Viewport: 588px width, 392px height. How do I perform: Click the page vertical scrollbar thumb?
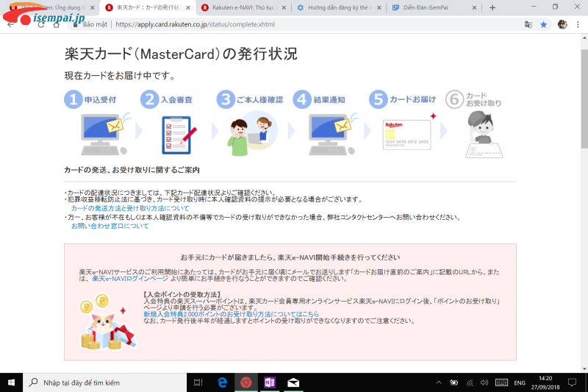pos(584,99)
